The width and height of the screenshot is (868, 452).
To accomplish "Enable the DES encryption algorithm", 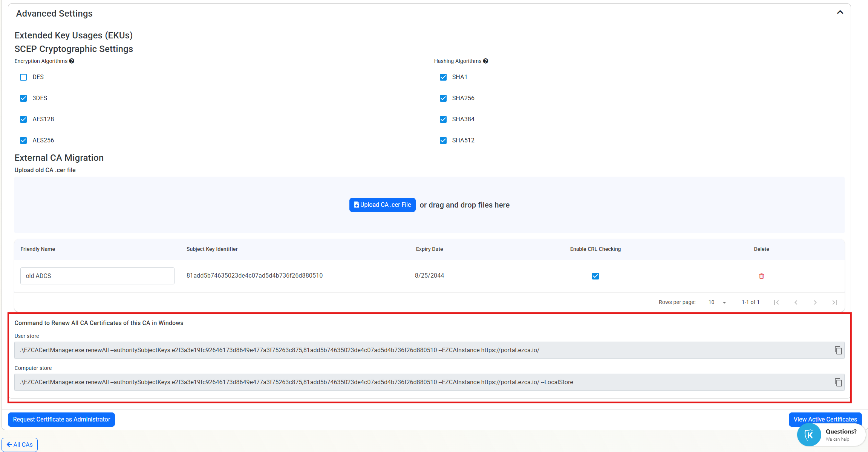I will coord(23,77).
